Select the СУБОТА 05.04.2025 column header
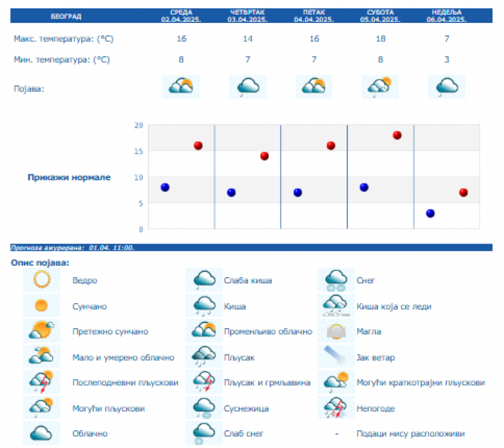 [x=380, y=16]
